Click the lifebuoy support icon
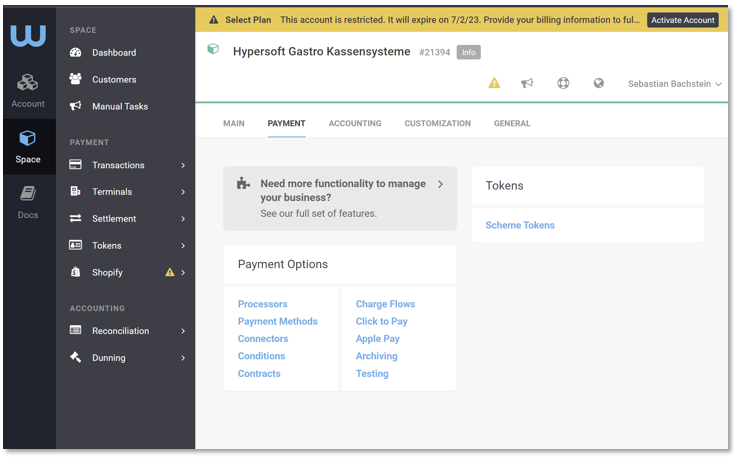Screen dimensions: 734x458 click(563, 84)
